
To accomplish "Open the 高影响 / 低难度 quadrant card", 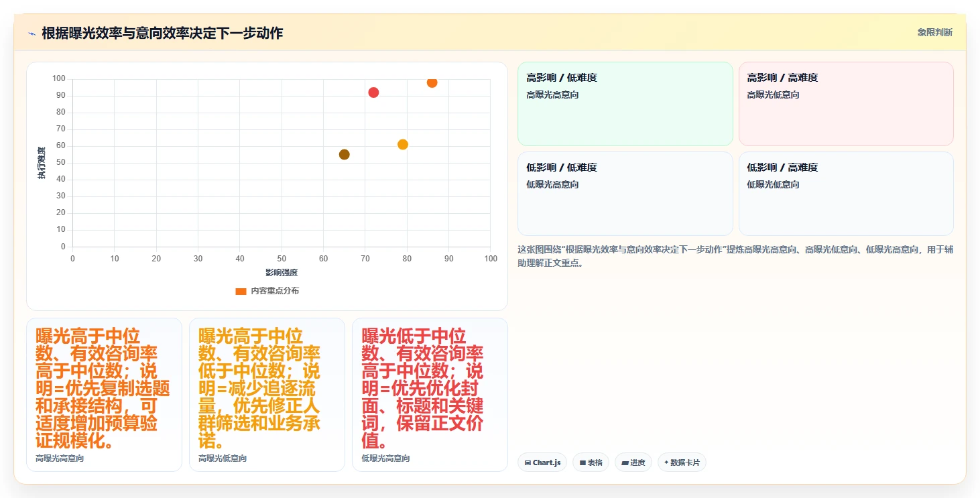I will tap(625, 104).
